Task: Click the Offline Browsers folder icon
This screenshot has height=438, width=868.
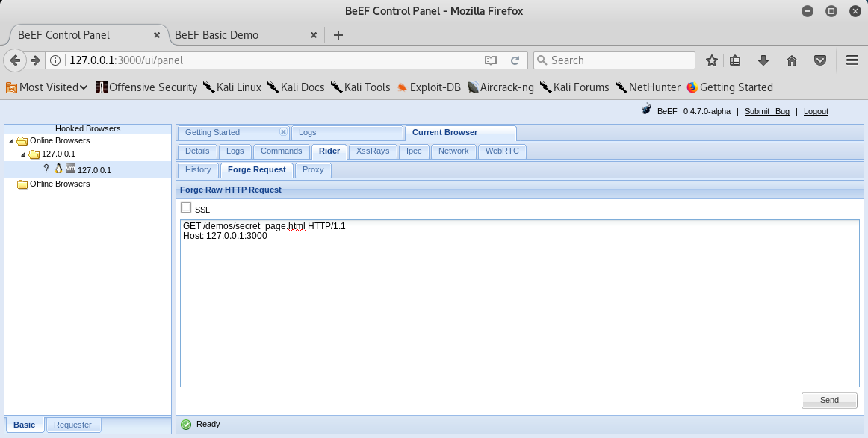Action: click(x=22, y=184)
